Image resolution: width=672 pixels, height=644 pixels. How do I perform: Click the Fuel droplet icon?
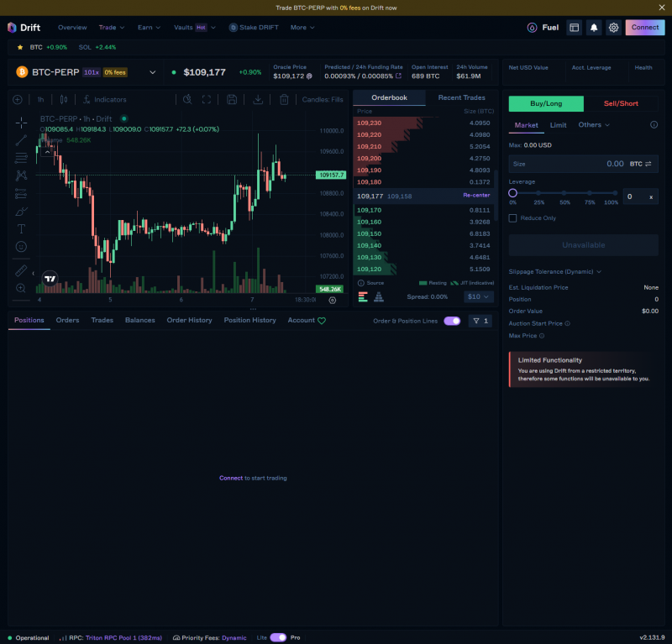pyautogui.click(x=532, y=28)
